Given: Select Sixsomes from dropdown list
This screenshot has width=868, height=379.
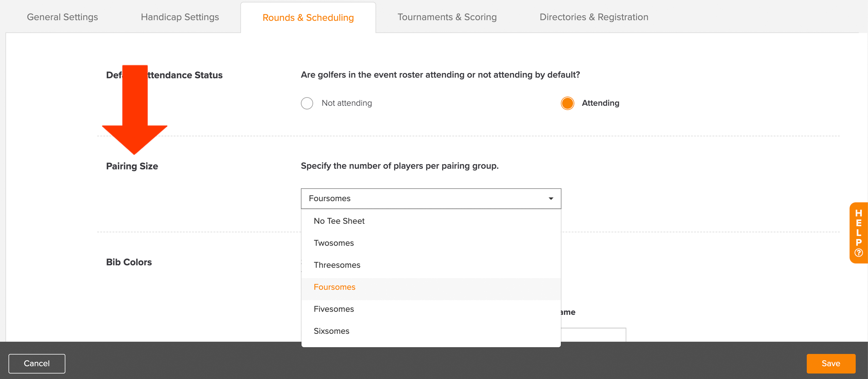Looking at the screenshot, I should pyautogui.click(x=431, y=331).
